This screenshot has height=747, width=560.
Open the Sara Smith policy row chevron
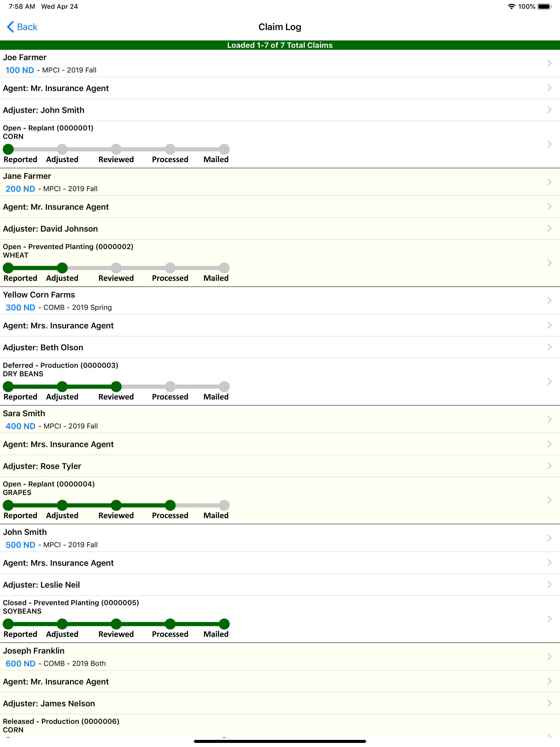[x=549, y=419]
